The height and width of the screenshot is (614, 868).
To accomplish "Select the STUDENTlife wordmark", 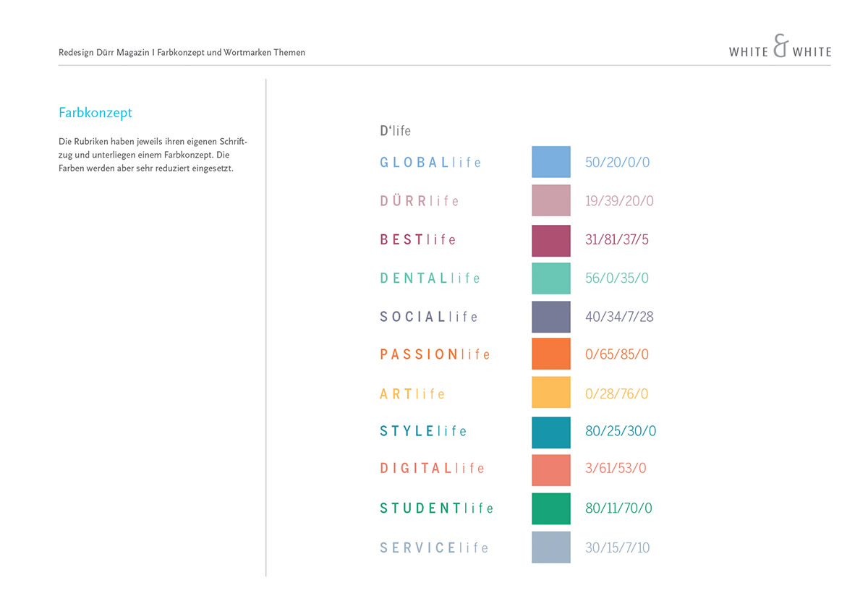I will pos(436,508).
